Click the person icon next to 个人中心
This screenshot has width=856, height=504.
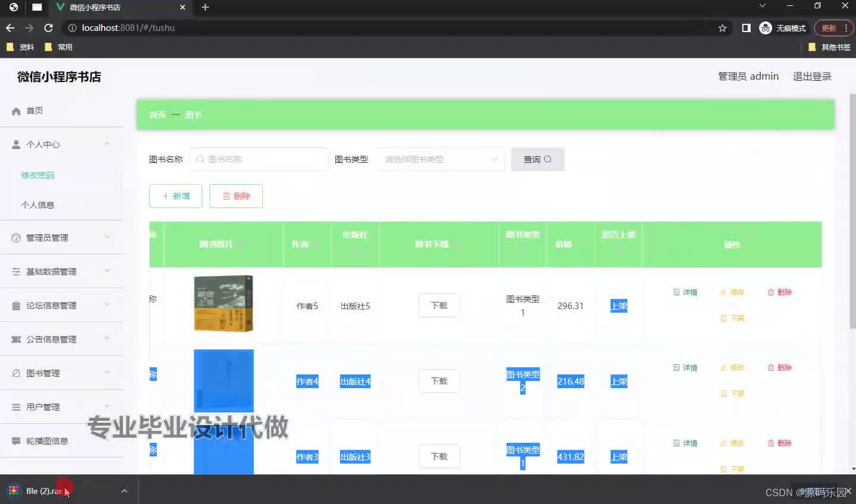(14, 144)
